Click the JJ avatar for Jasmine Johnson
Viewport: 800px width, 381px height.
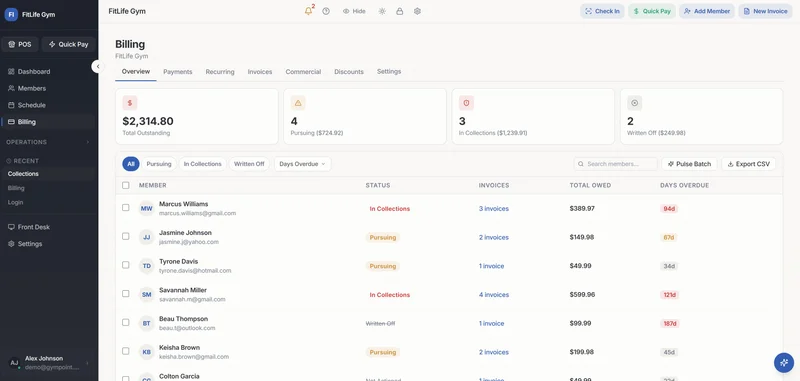tap(146, 237)
